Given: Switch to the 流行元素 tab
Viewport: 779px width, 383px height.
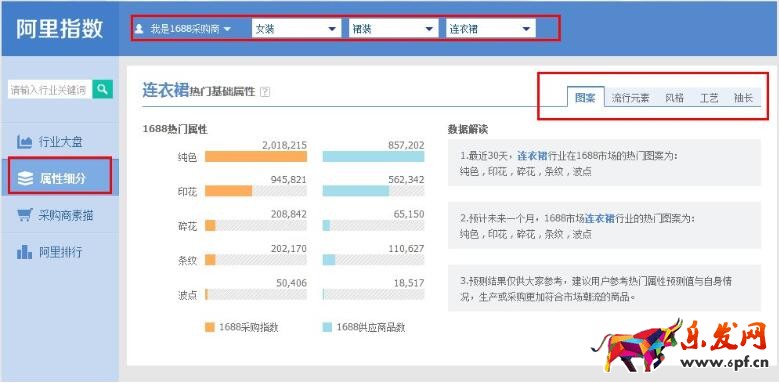Looking at the screenshot, I should tap(630, 98).
